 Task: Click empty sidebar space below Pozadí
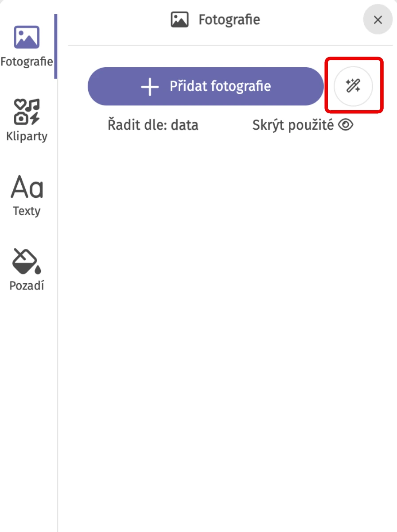(27, 398)
